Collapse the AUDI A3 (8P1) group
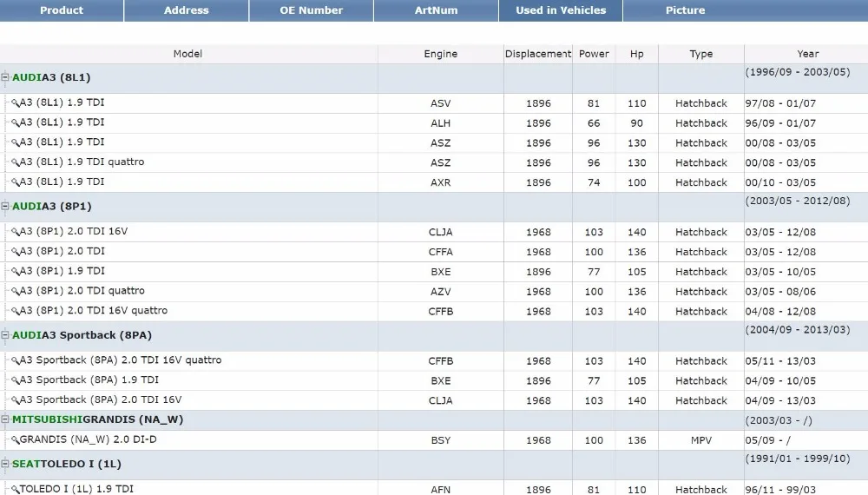The image size is (868, 495). click(x=5, y=207)
